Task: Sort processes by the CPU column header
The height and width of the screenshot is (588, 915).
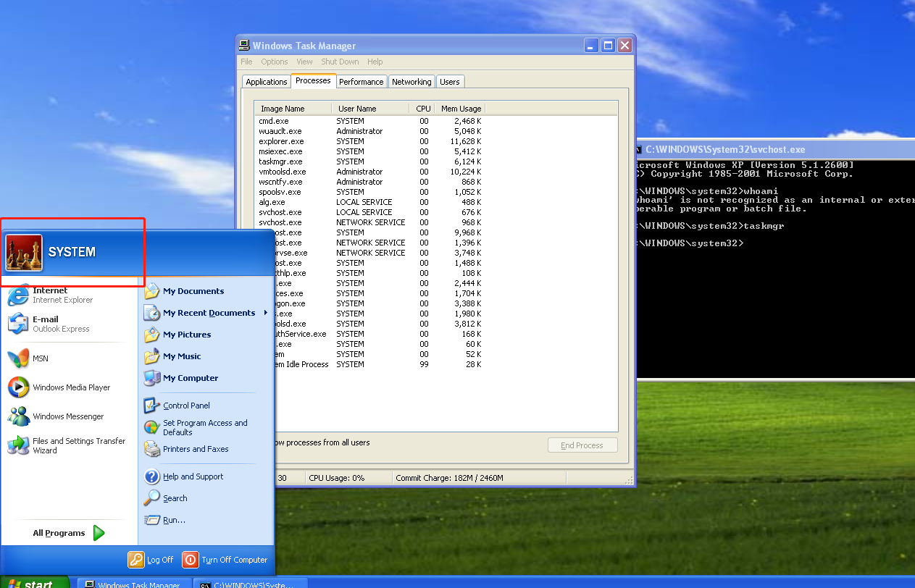Action: point(423,109)
